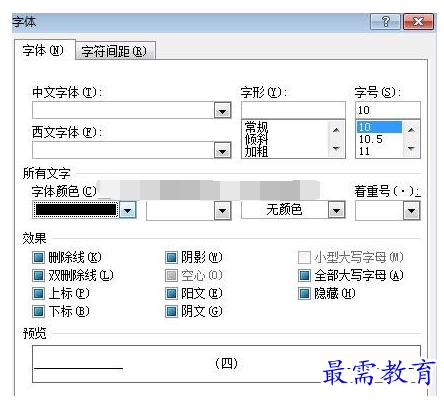Image resolution: width=444 pixels, height=404 pixels.
Task: Open the 字体颜色 dropdown arrow
Action: [x=128, y=210]
